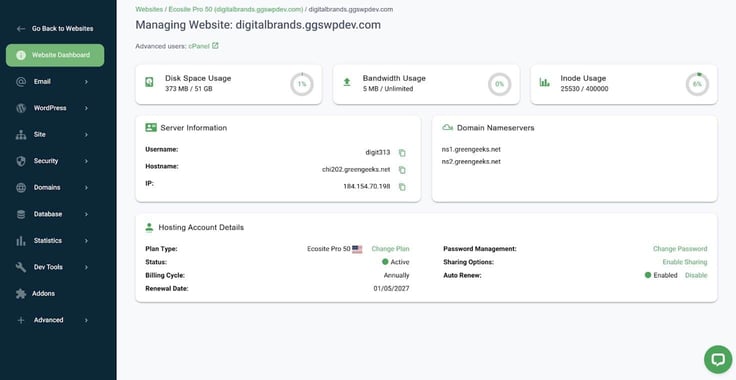Click the green Auto Renew Enabled indicator
Image resolution: width=736 pixels, height=380 pixels.
(x=648, y=275)
